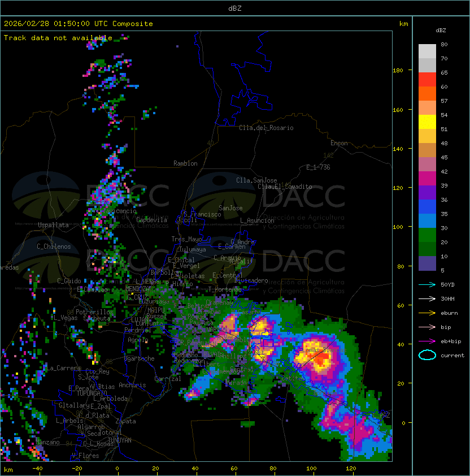470x476 pixels.
Task: Click the magenta eb+bip arrow in legend
Action: pos(427,341)
